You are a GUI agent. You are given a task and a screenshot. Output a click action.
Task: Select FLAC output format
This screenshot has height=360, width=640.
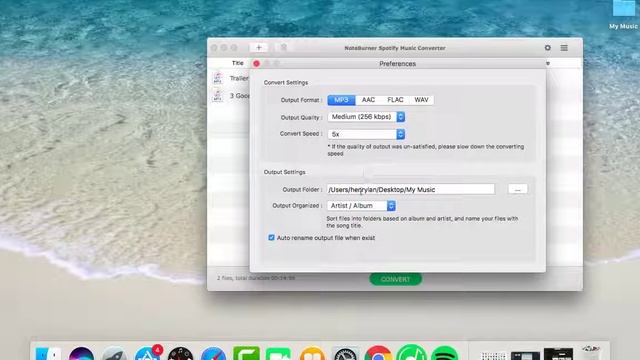tap(395, 100)
